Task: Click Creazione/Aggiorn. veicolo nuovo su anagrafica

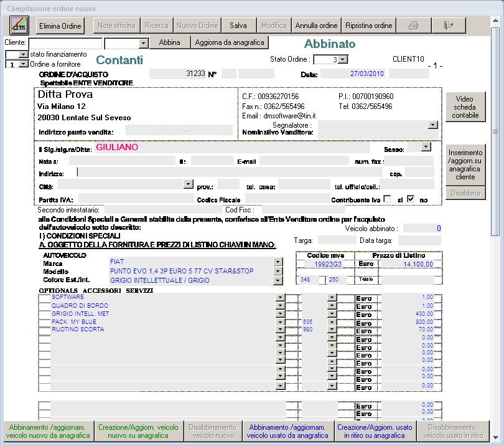Action: [x=138, y=431]
